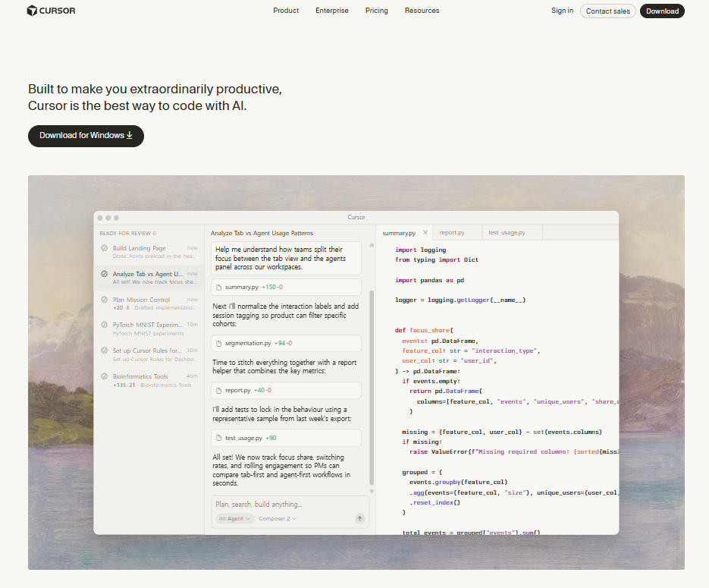Click the file icon beside summary.py chip
The width and height of the screenshot is (709, 588).
(219, 288)
